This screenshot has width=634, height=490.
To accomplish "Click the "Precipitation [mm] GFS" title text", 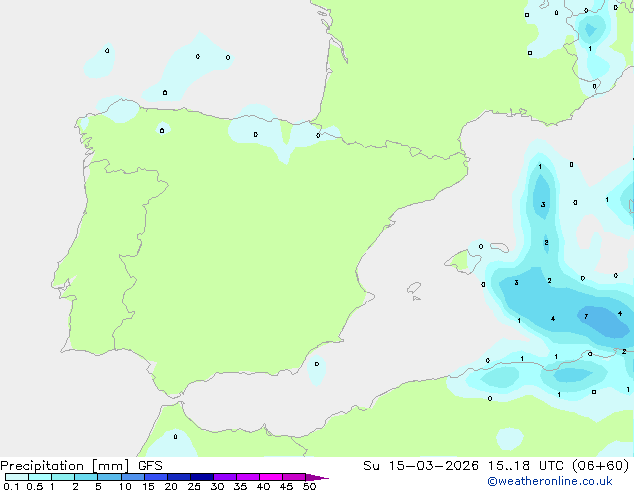I will tap(81, 466).
